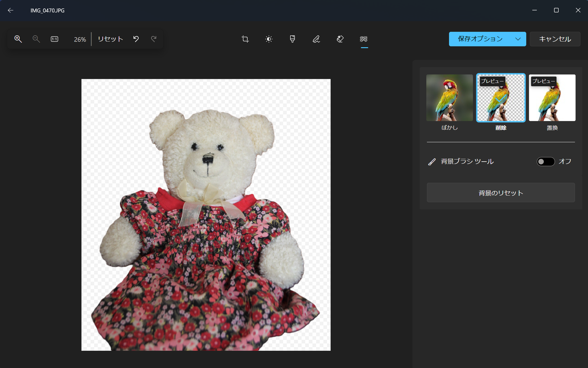588x368 pixels.
Task: Open the brightness adjustment tool
Action: (269, 39)
